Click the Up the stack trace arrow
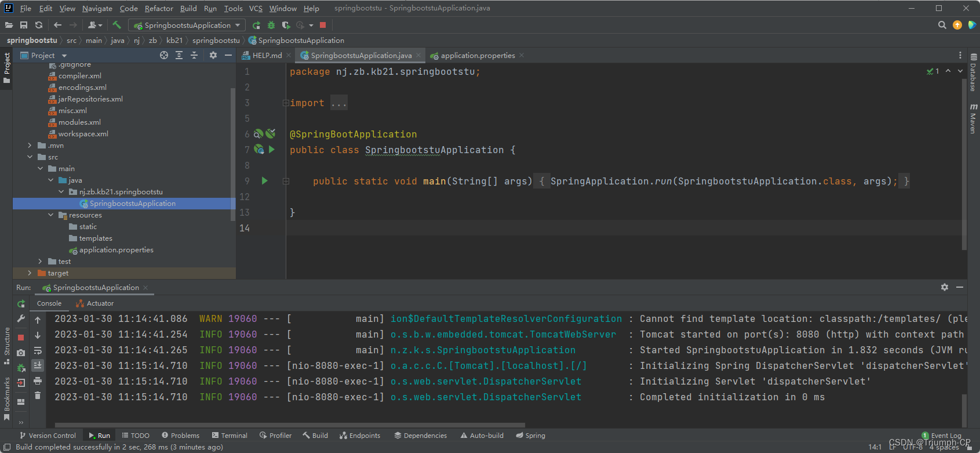Viewport: 980px width, 453px height. tap(38, 320)
